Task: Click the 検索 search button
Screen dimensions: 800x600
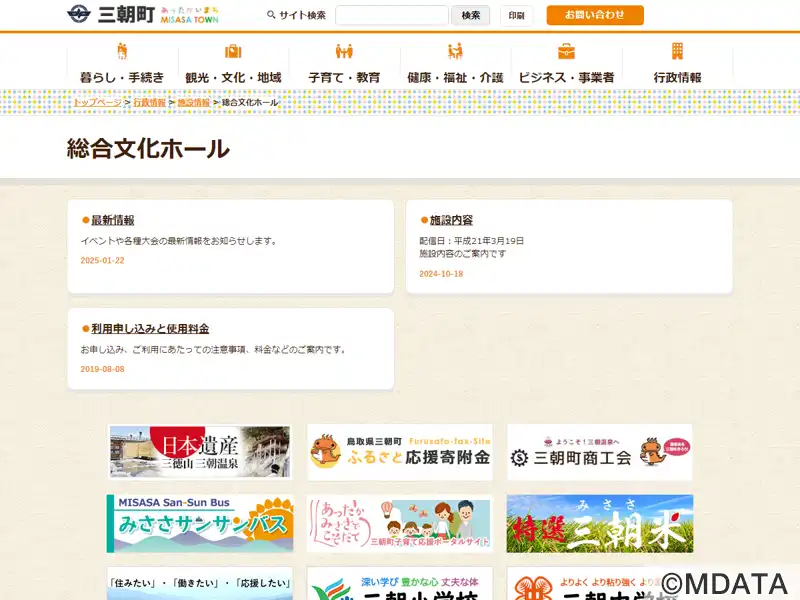Action: pyautogui.click(x=470, y=15)
